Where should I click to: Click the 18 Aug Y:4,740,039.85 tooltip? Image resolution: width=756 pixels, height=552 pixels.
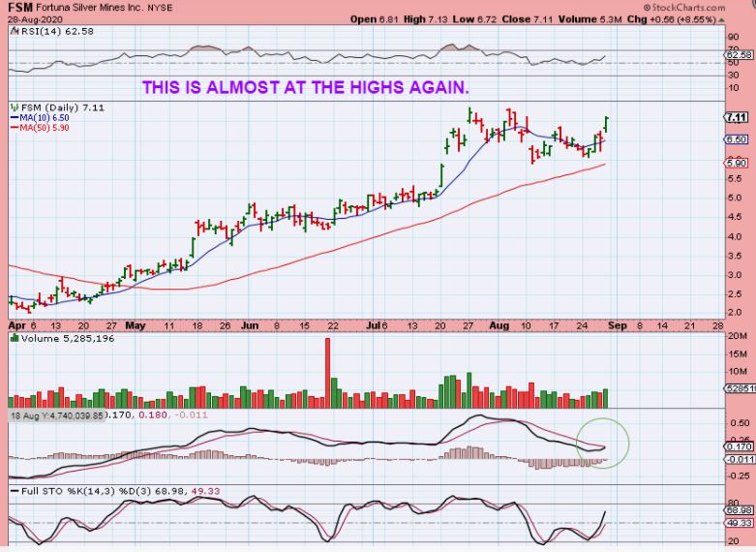point(57,415)
